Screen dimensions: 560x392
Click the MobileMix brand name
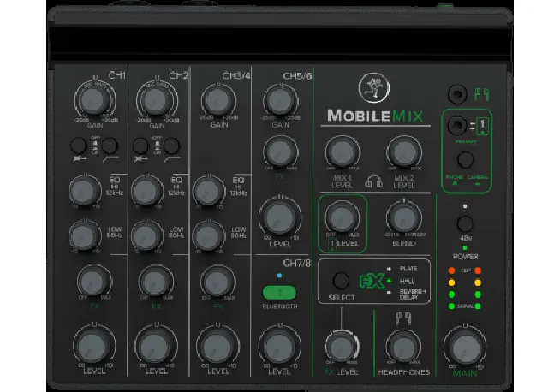click(x=375, y=116)
